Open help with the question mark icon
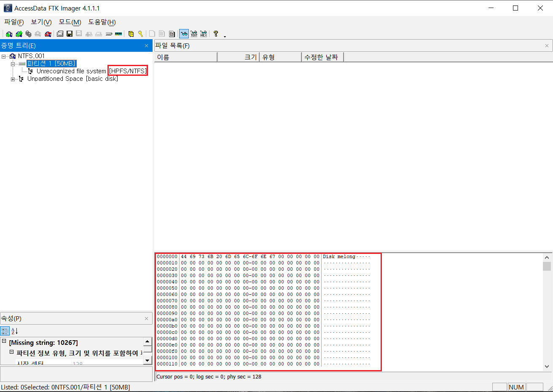 215,34
